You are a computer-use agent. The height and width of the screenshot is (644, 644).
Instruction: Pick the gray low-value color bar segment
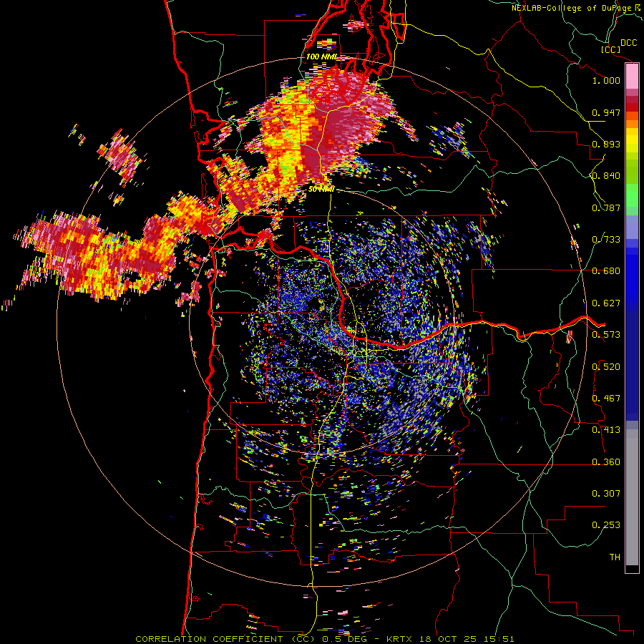(x=632, y=497)
